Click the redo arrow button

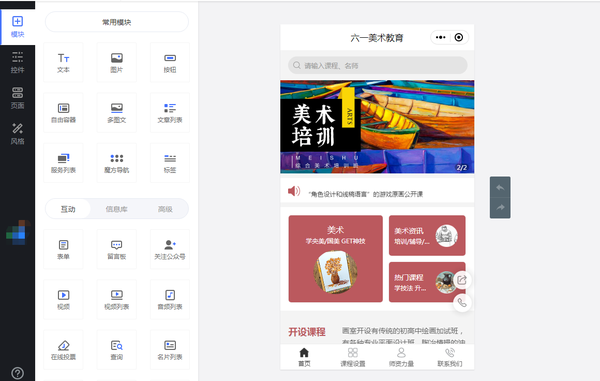point(500,208)
